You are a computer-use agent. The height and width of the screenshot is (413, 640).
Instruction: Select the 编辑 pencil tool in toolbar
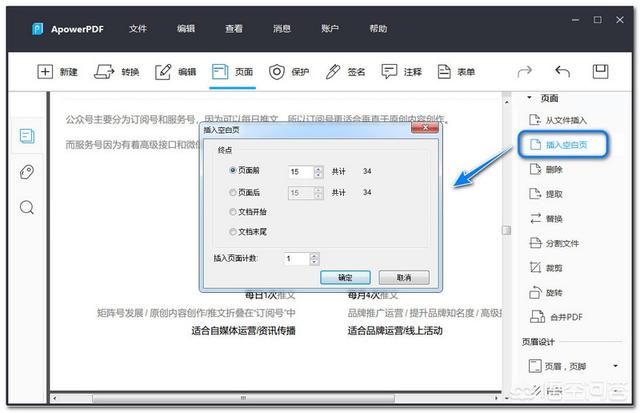click(x=176, y=72)
